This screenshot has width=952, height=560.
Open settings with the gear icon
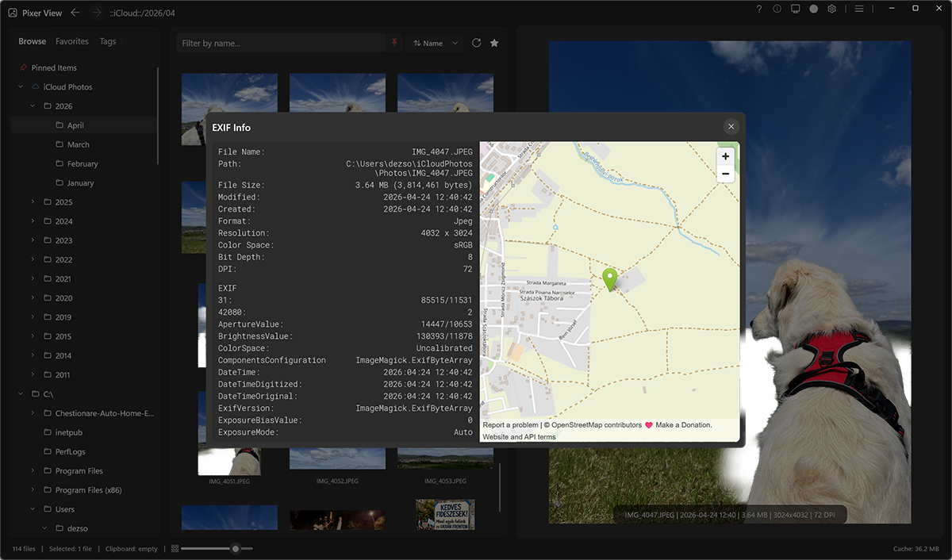tap(831, 9)
